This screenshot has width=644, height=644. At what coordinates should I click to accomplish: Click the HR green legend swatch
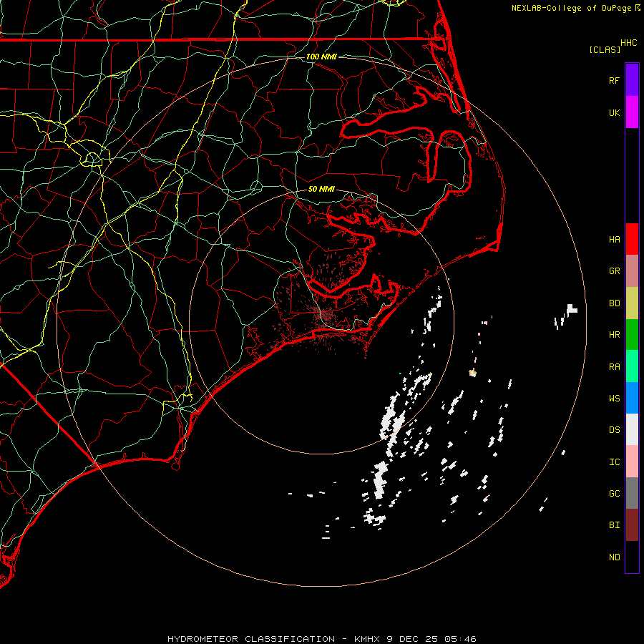(x=632, y=335)
